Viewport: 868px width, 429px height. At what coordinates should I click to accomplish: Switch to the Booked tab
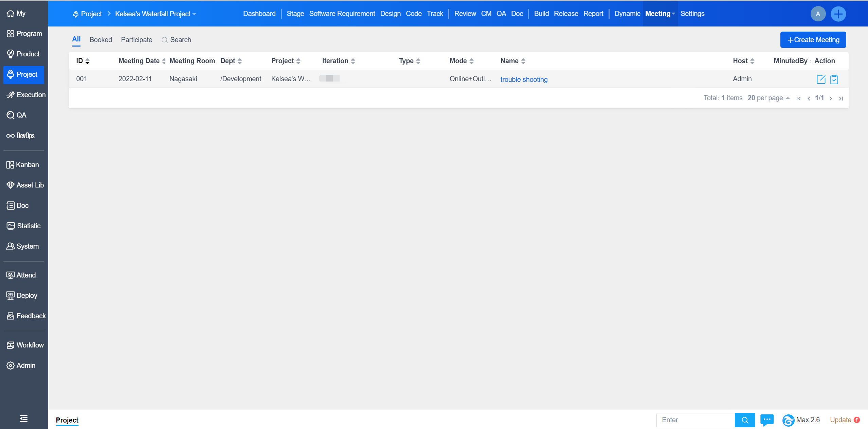[101, 40]
